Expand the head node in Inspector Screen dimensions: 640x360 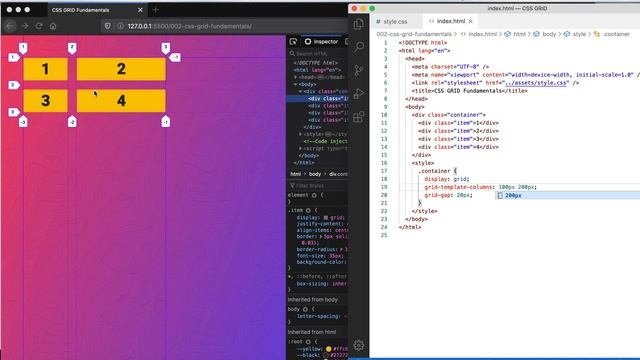(x=296, y=77)
